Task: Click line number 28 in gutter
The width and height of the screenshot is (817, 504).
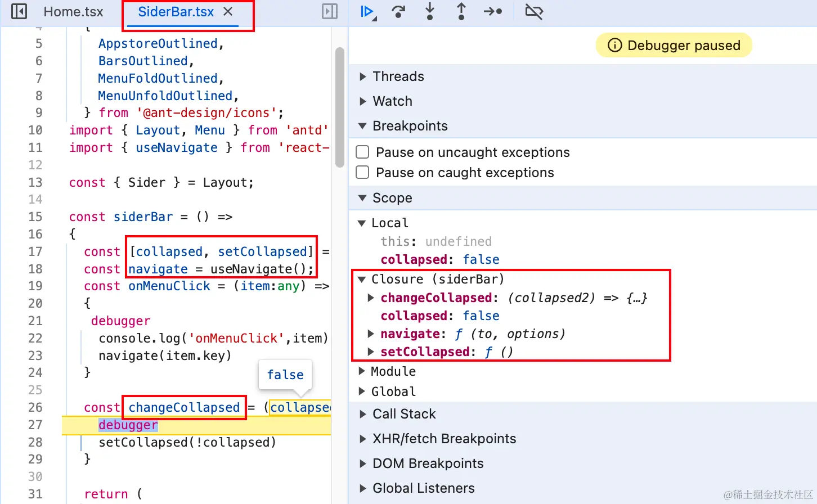Action: coord(35,442)
